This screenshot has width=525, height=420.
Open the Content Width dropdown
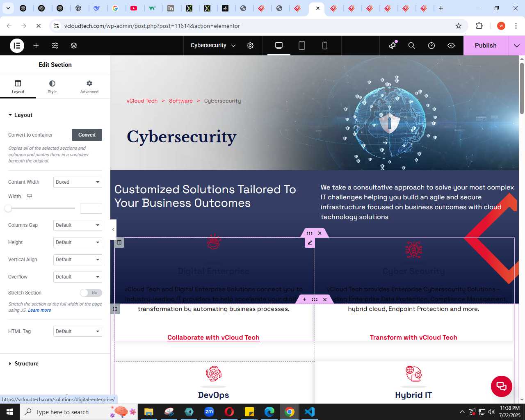pyautogui.click(x=78, y=182)
